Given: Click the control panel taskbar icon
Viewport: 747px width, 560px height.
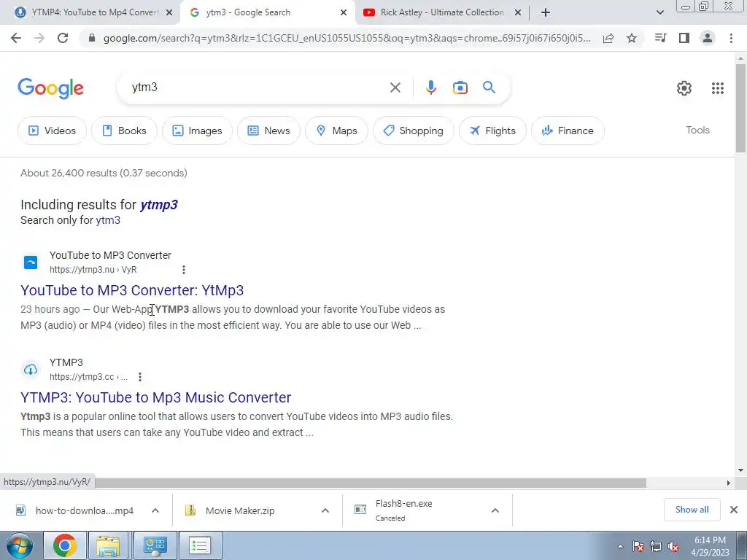Looking at the screenshot, I should coord(155,545).
